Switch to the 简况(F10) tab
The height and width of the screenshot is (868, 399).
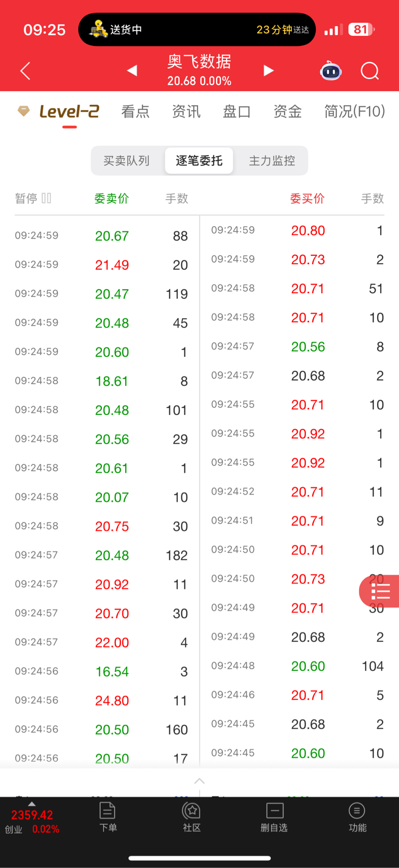354,111
